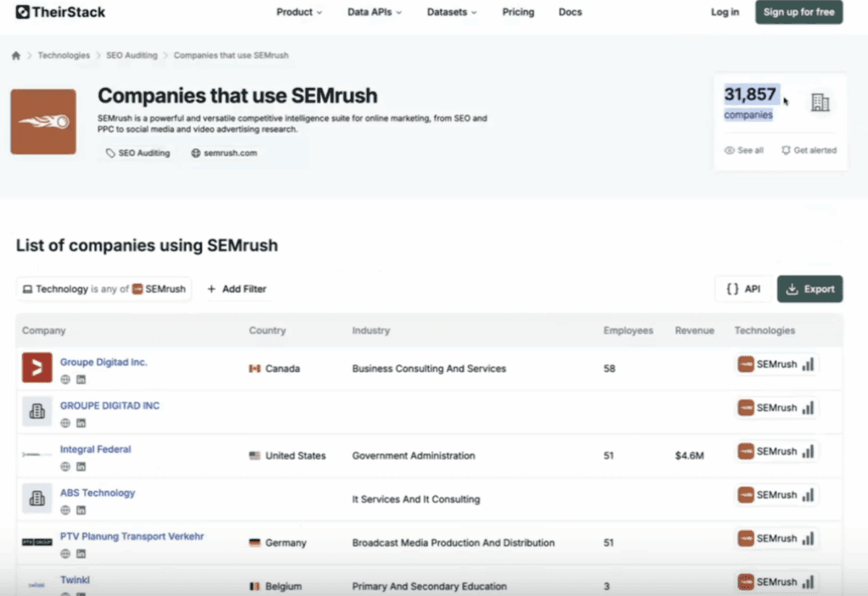The image size is (868, 596).
Task: Click the building icon beside 31,857
Action: 820,103
